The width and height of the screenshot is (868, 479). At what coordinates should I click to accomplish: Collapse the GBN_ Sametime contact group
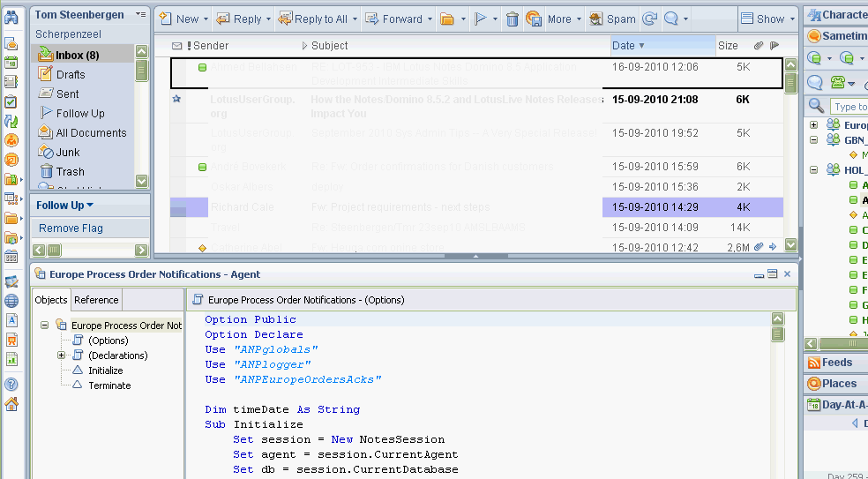click(x=813, y=140)
